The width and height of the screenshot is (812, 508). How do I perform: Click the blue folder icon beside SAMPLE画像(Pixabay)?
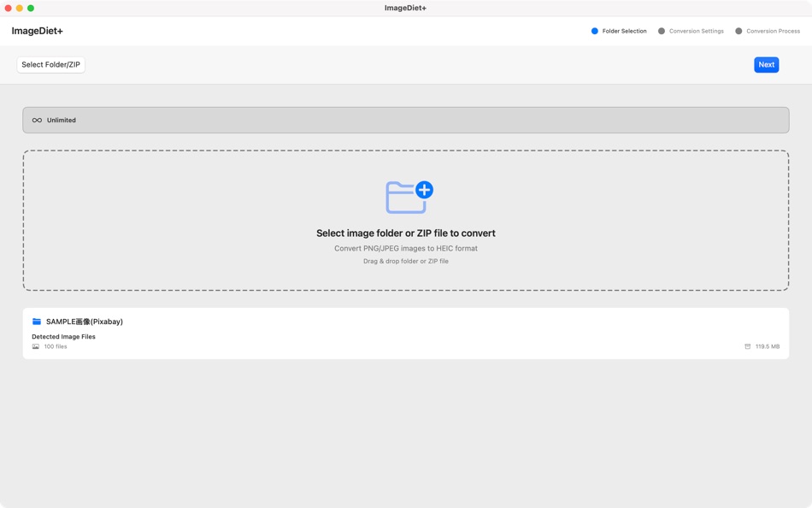[x=36, y=321]
